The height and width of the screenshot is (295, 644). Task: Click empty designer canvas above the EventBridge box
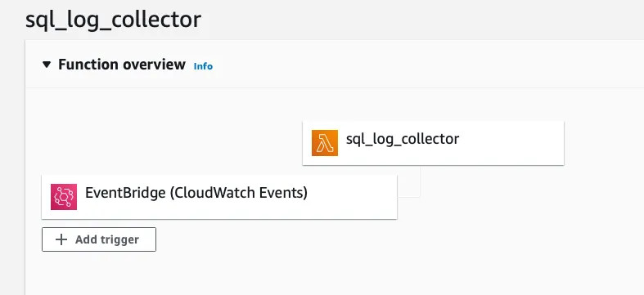pos(164,136)
